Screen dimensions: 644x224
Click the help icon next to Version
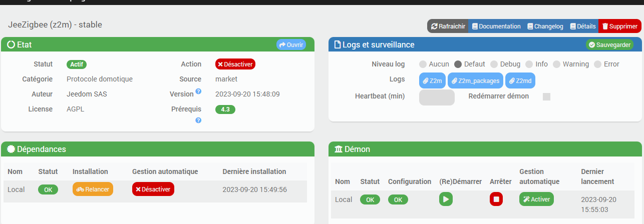(198, 91)
